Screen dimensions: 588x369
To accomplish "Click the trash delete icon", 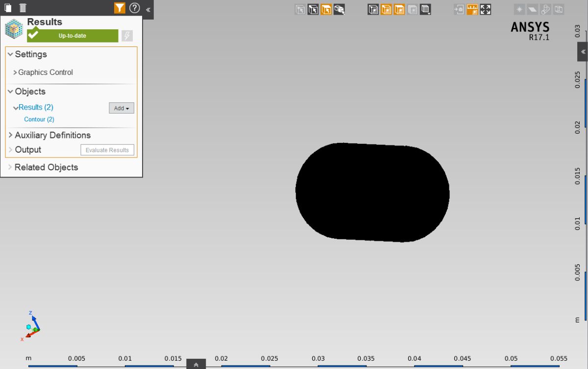I will (23, 8).
